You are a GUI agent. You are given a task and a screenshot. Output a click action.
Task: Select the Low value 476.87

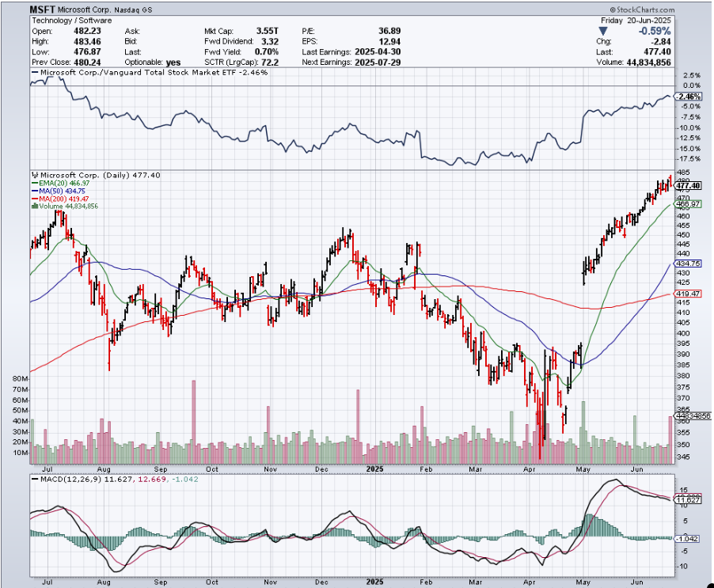[x=87, y=52]
